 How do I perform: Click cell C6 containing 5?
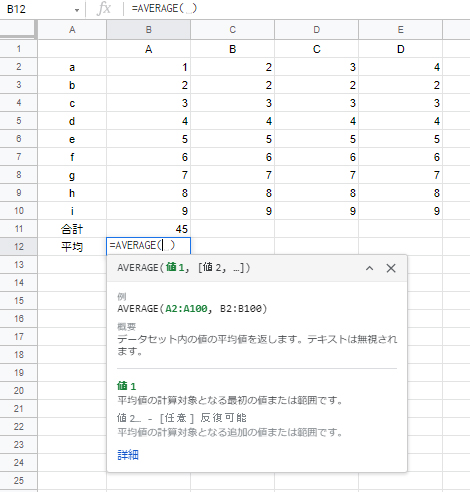(233, 139)
